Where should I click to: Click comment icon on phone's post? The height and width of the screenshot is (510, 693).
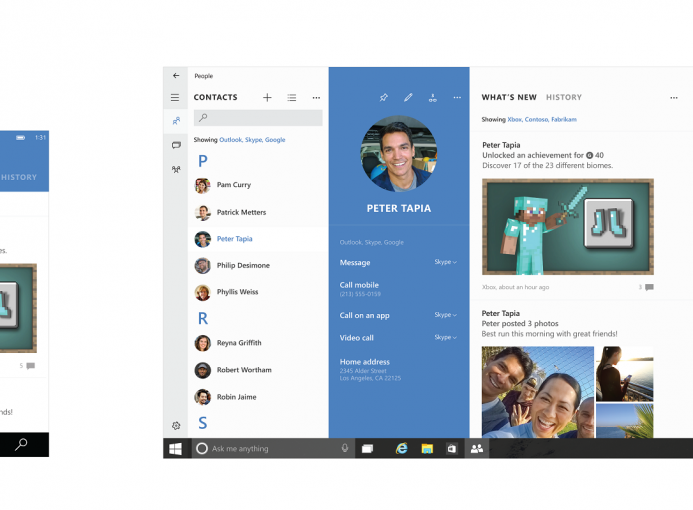pos(30,366)
